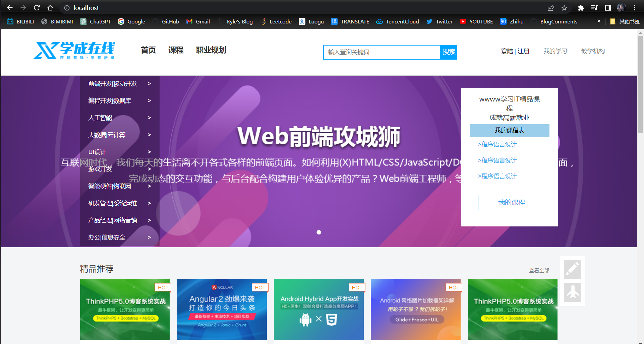Select the 我的课程表 header bar

coord(510,130)
